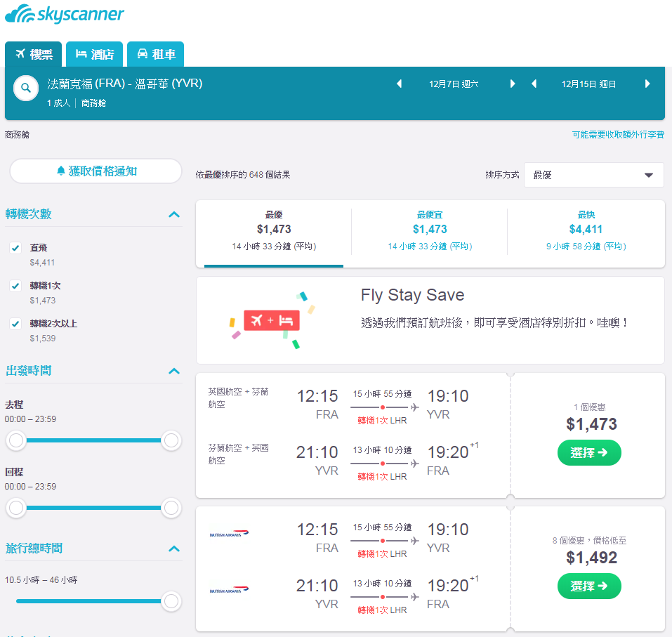Go to next return date arrow
672x637 pixels.
tap(647, 84)
